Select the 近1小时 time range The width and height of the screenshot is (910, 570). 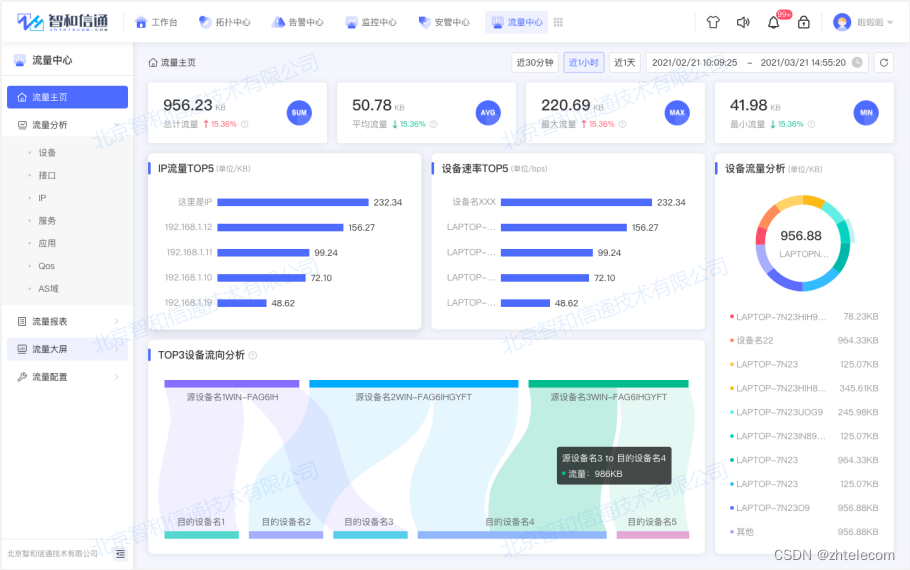click(584, 63)
